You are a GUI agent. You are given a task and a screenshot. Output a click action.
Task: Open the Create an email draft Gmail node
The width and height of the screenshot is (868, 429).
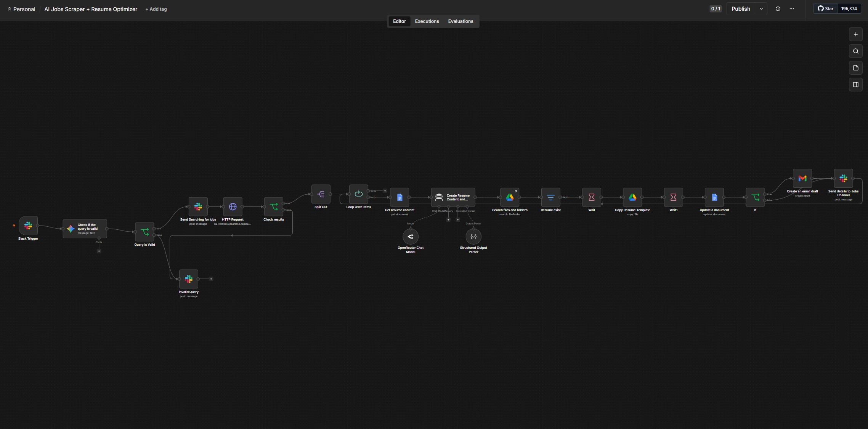(x=802, y=178)
